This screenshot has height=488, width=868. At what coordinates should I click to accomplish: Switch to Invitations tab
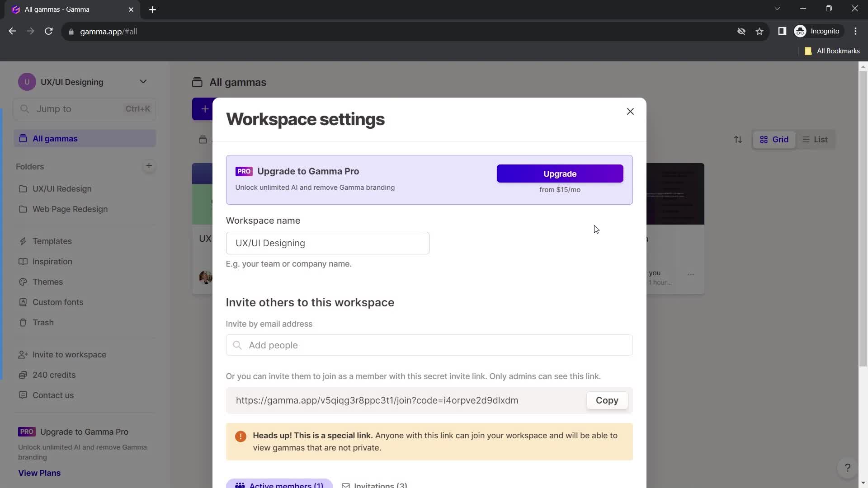pos(374,485)
